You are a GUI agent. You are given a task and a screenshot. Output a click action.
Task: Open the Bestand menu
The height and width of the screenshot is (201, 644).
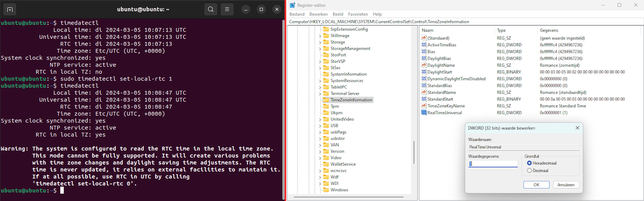click(297, 14)
